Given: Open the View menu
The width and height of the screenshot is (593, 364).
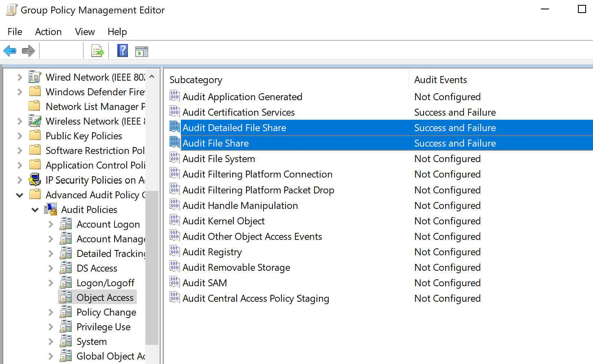Looking at the screenshot, I should click(84, 32).
